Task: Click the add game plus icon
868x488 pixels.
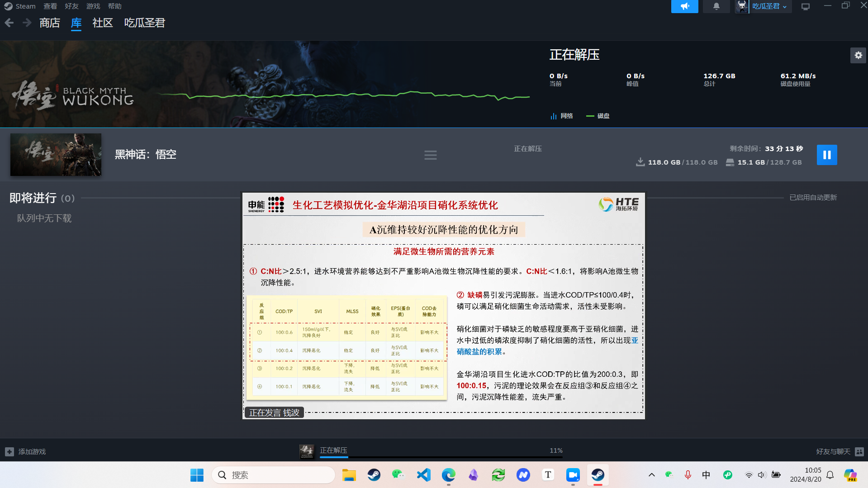Action: click(9, 451)
